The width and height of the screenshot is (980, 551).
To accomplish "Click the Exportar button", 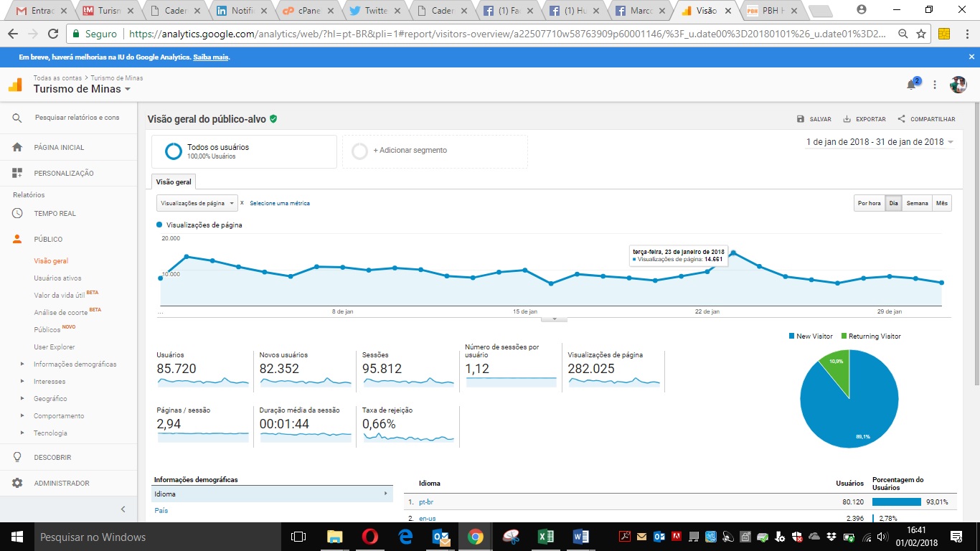I will click(x=864, y=119).
